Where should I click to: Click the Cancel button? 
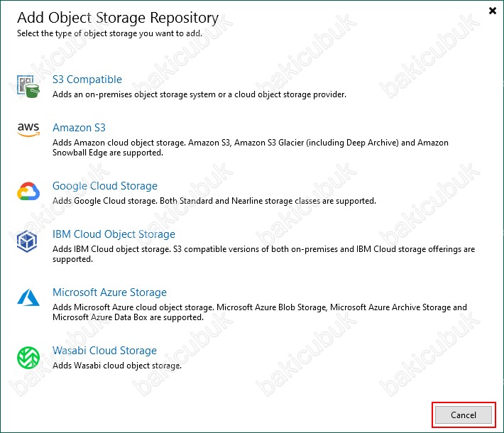coord(463,415)
